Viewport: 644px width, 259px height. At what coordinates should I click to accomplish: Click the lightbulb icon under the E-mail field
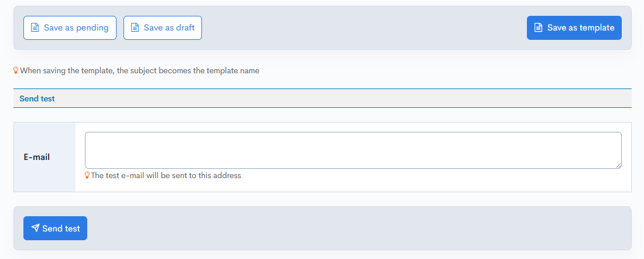tap(87, 175)
